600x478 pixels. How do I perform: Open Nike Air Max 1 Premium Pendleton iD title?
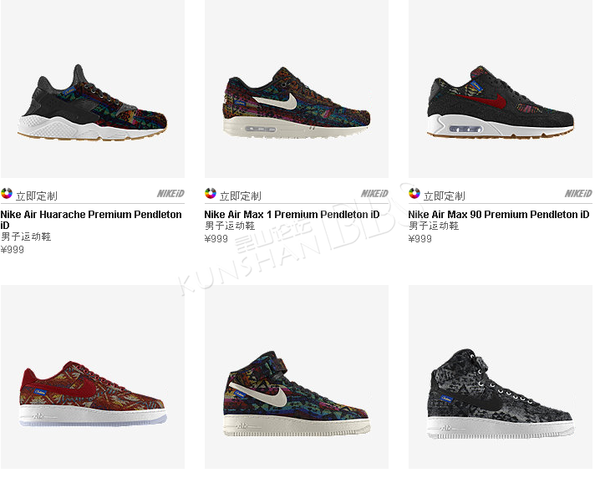292,214
